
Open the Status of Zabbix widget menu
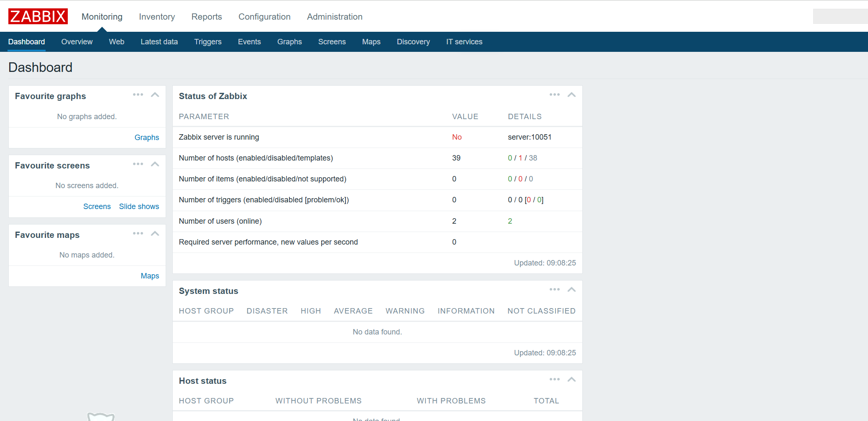(554, 95)
